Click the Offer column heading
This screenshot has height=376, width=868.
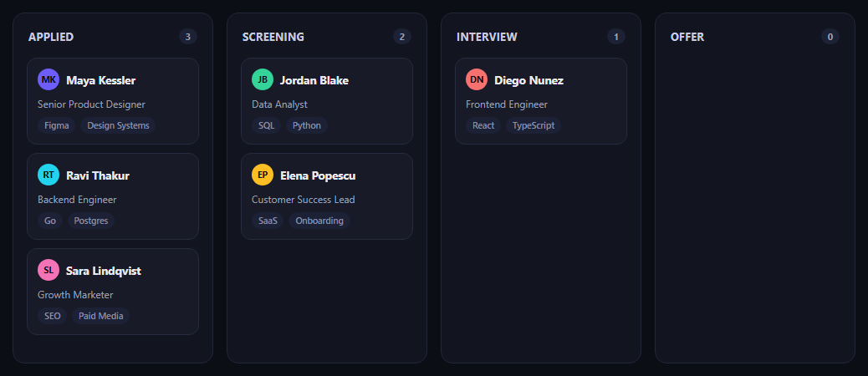(687, 37)
